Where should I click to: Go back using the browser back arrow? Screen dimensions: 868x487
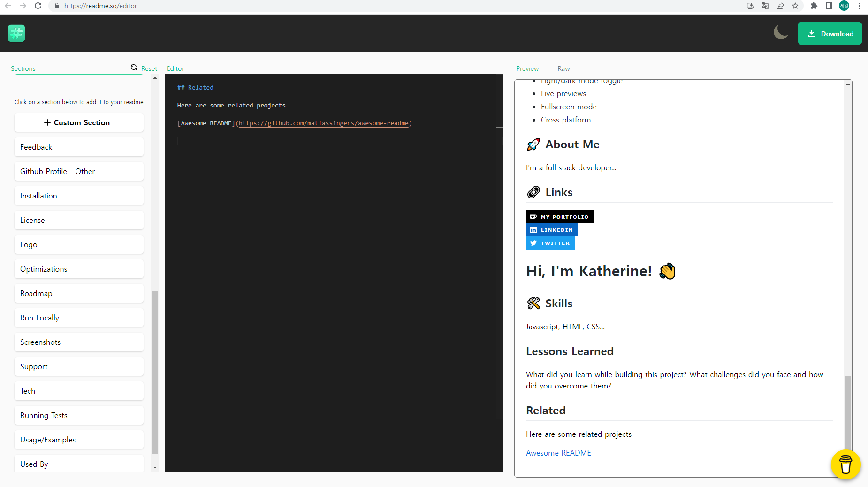pos(8,6)
